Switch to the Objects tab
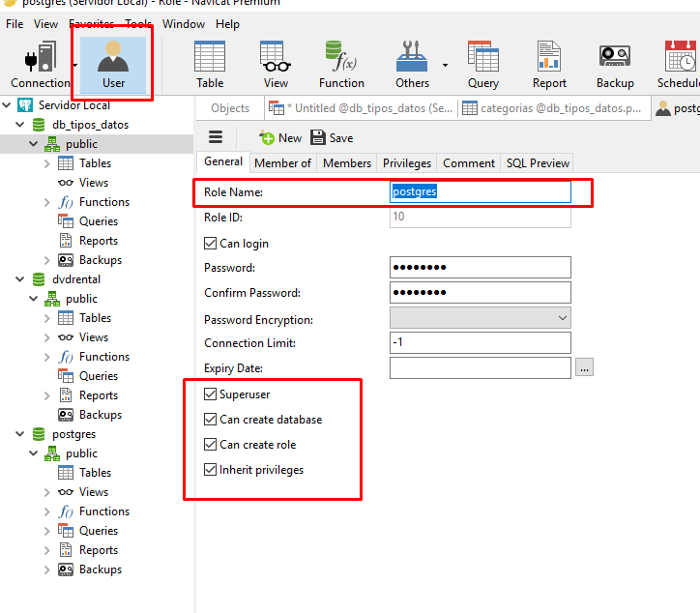The width and height of the screenshot is (700, 613). [230, 108]
